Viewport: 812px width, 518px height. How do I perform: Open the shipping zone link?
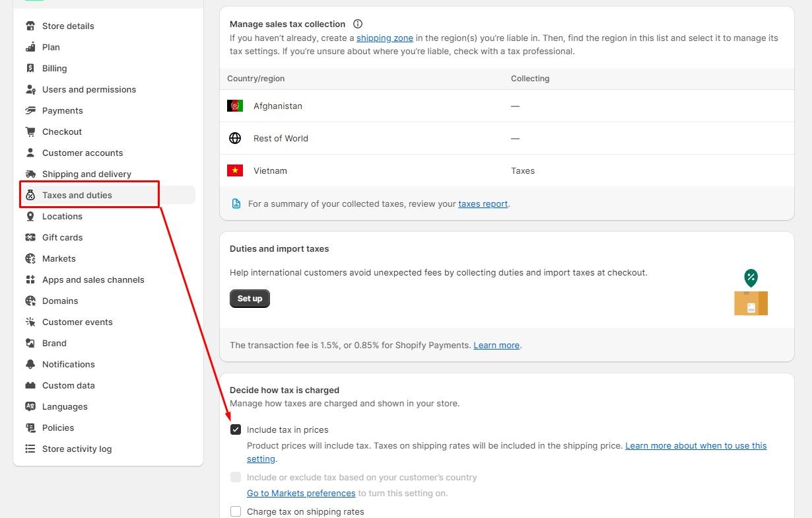pos(385,38)
